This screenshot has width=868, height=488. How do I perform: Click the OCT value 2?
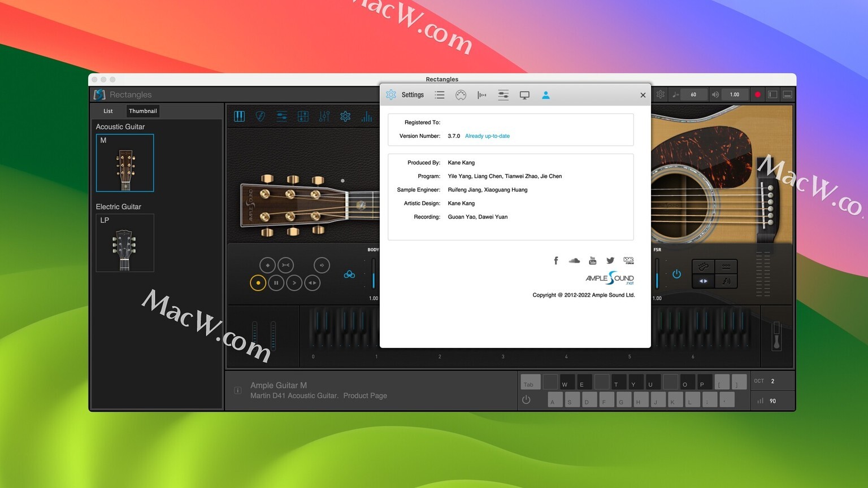pyautogui.click(x=773, y=381)
